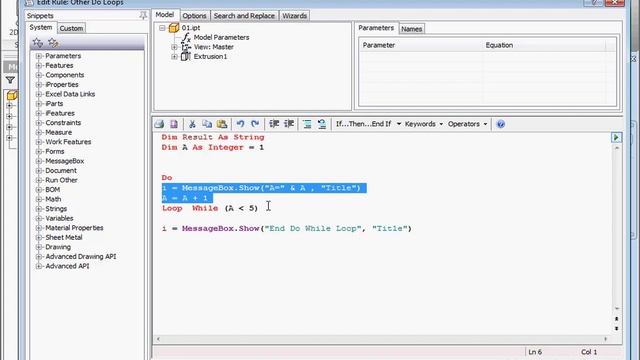Click the Print icon in the editor toolbar
Viewport: 640px width, 360px height.
tap(159, 124)
